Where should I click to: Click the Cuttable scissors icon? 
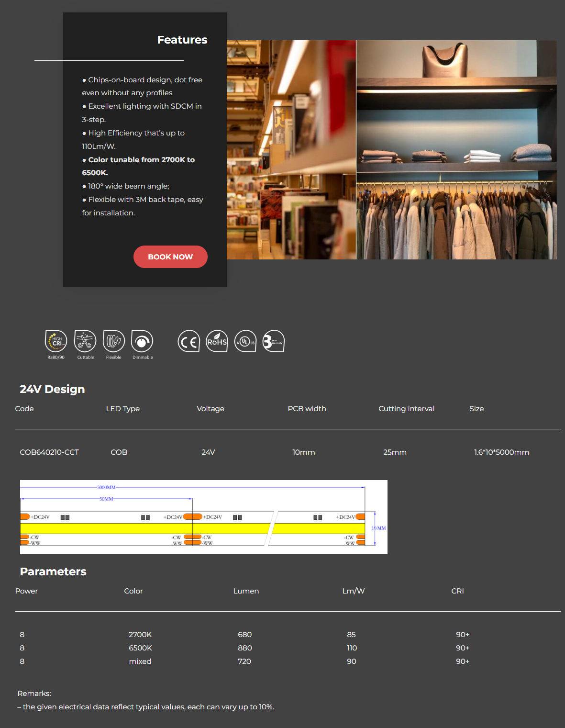pyautogui.click(x=85, y=342)
